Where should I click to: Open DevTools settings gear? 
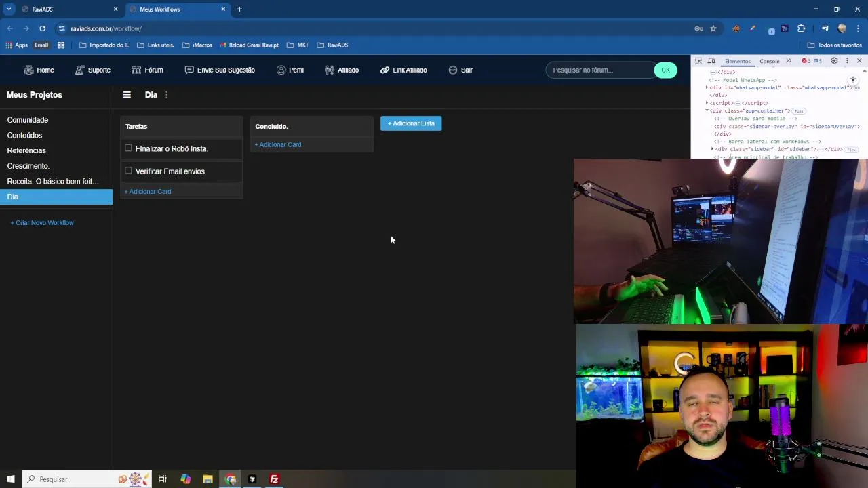point(835,61)
